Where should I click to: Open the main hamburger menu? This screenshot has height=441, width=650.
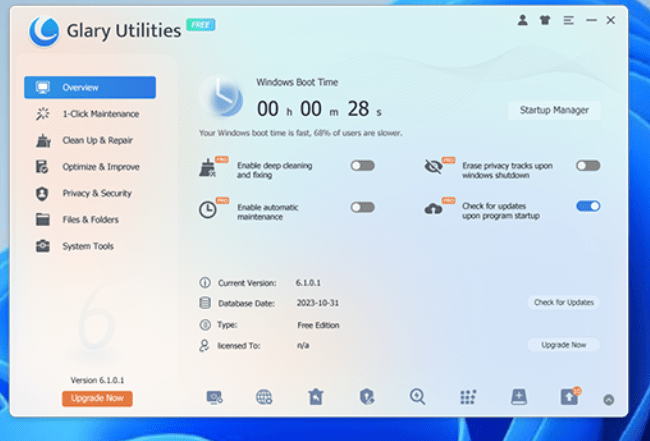pos(568,20)
